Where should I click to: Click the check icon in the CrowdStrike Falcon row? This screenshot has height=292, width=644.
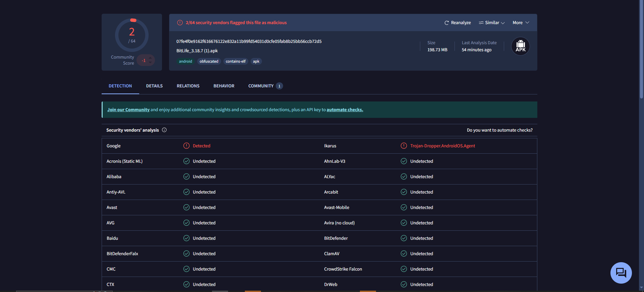[404, 269]
